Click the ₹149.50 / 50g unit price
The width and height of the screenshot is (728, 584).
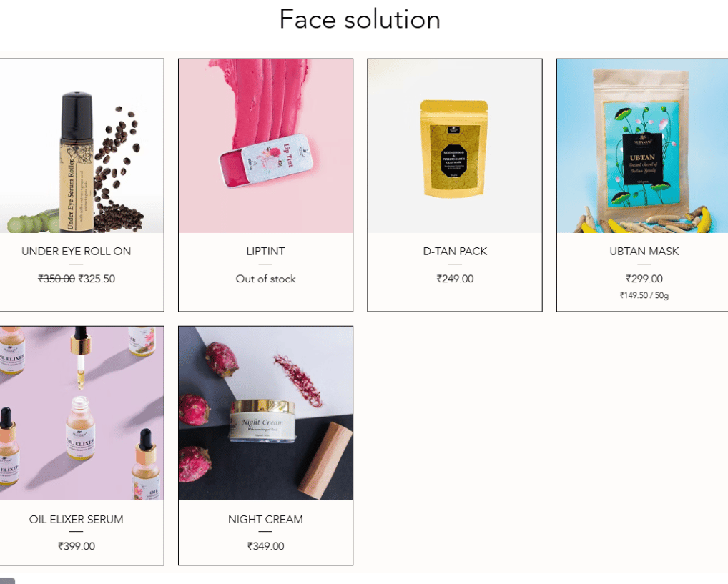pos(644,295)
